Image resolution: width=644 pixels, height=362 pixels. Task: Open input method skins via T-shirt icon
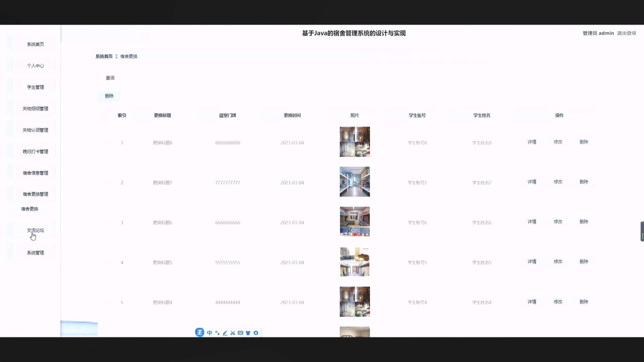click(248, 333)
